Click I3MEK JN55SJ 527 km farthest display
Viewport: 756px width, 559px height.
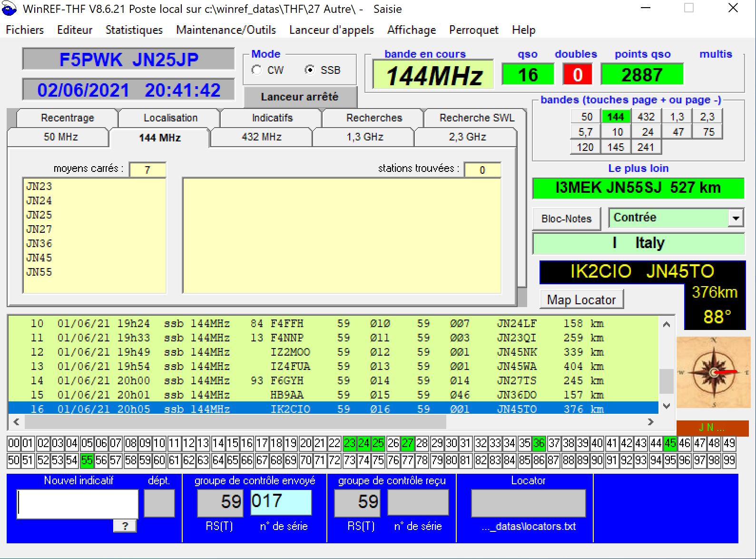(x=638, y=188)
